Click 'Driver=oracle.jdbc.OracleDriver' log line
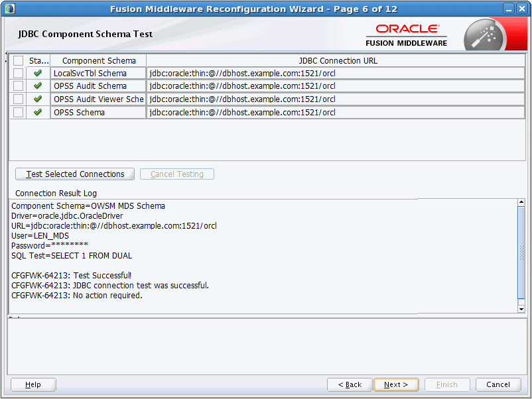Screen dimensions: 532x399 point(67,216)
